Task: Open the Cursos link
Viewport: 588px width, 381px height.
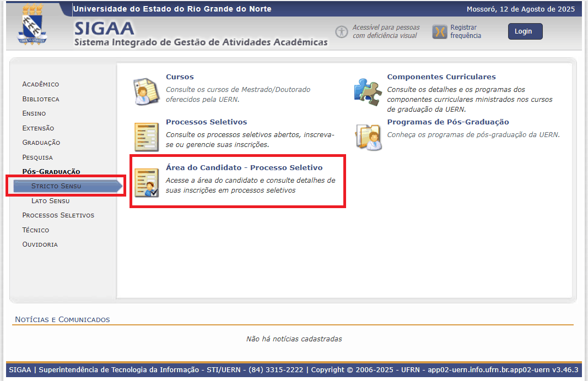Action: [180, 77]
